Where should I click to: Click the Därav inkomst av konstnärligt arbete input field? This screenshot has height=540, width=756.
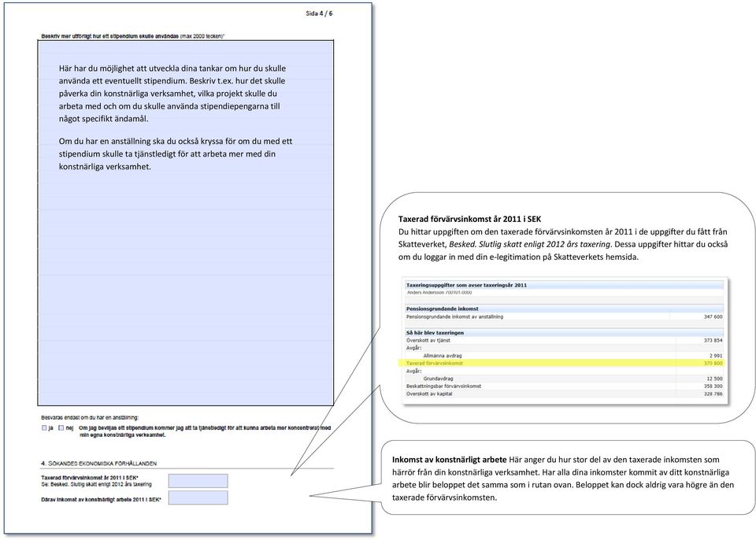198,497
